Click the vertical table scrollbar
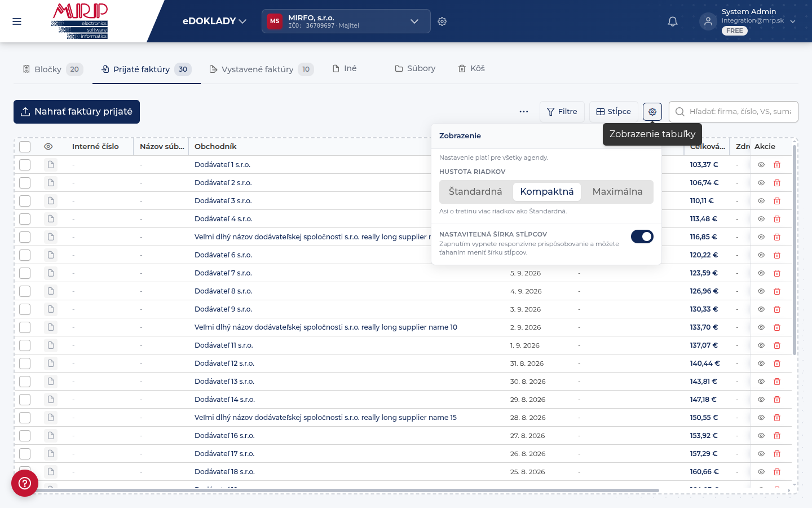This screenshot has width=812, height=508. [795, 251]
